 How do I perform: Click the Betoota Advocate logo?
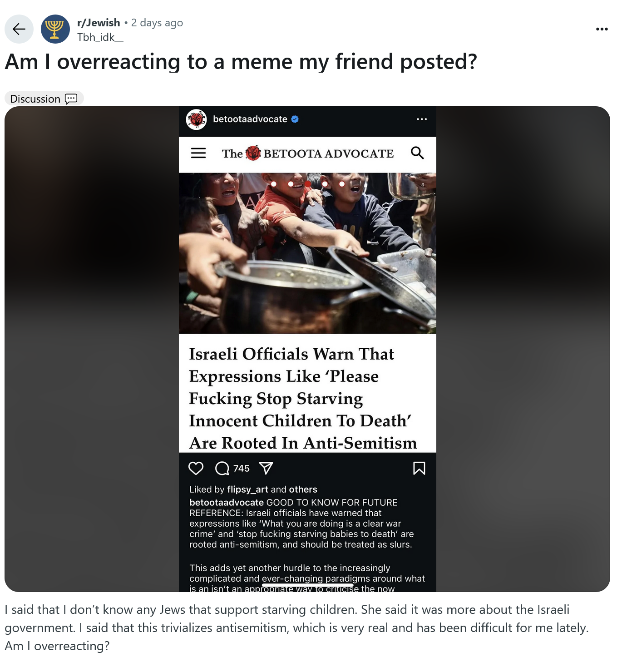pos(308,153)
